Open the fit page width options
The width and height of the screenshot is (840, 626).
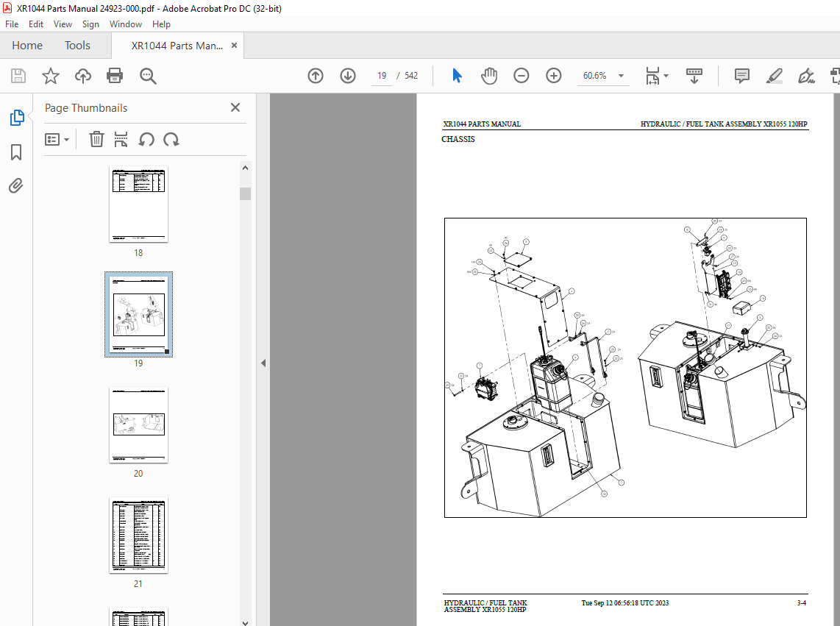tap(652, 76)
